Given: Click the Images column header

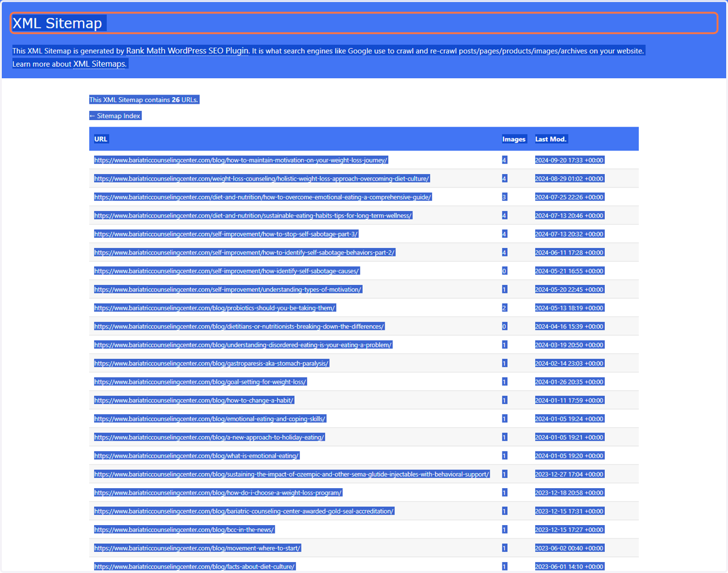Looking at the screenshot, I should (514, 139).
